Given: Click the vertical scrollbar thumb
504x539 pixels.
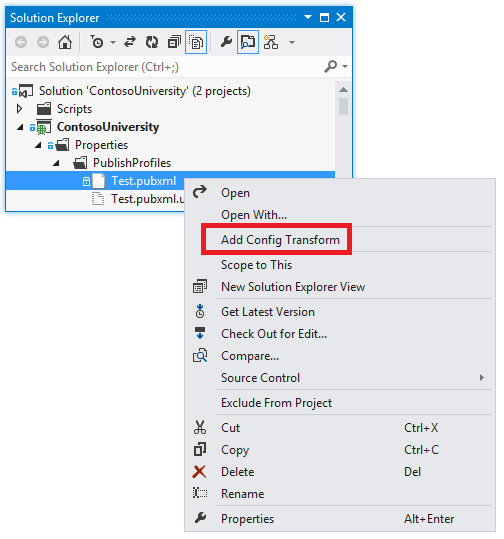Looking at the screenshot, I should [x=343, y=107].
